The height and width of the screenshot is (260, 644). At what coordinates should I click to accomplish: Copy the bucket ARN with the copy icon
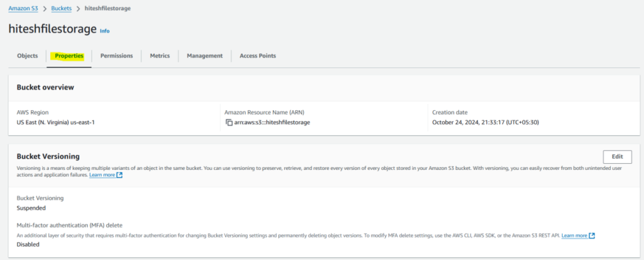pyautogui.click(x=230, y=122)
